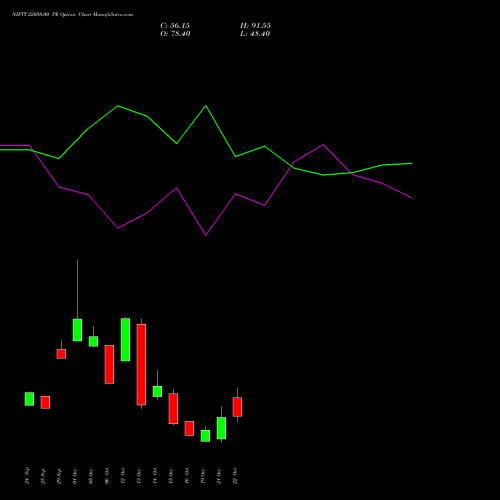Image resolution: width=500 pixels, height=500 pixels.
Task: Click the green candle above 19 Oct
Action: coord(205,436)
